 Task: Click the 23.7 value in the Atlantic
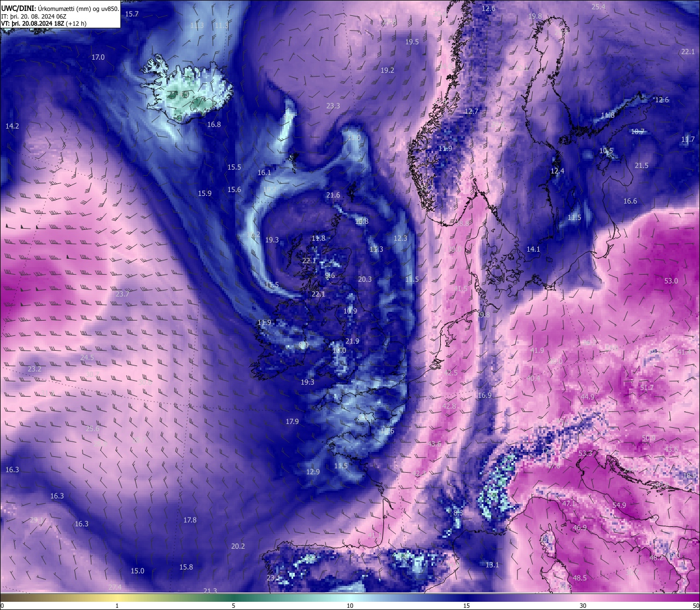(122, 294)
